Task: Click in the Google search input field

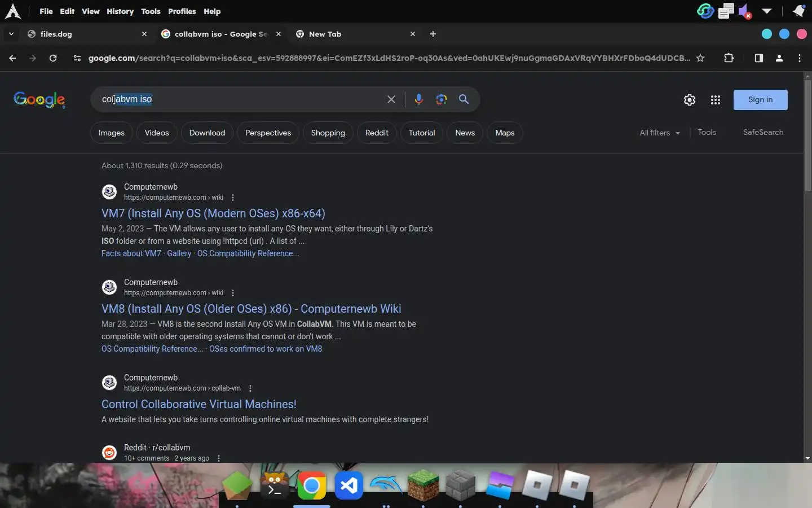Action: click(x=240, y=99)
